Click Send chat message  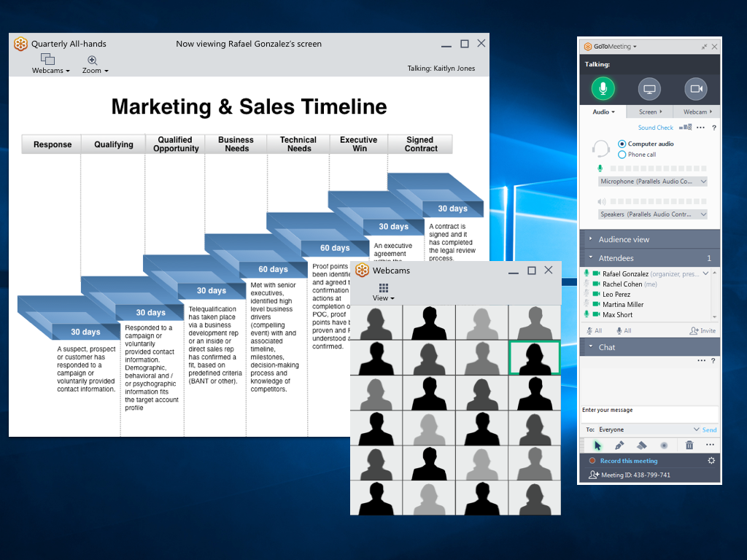[x=709, y=429]
